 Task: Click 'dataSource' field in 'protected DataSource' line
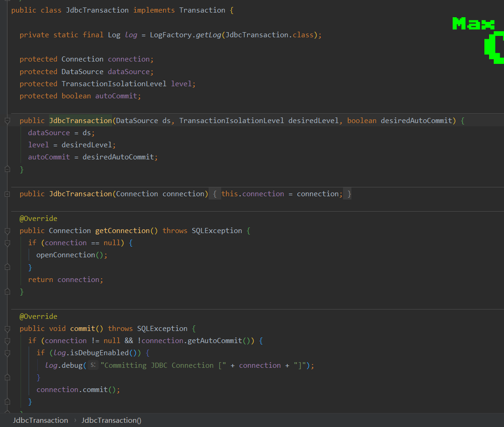(x=129, y=72)
